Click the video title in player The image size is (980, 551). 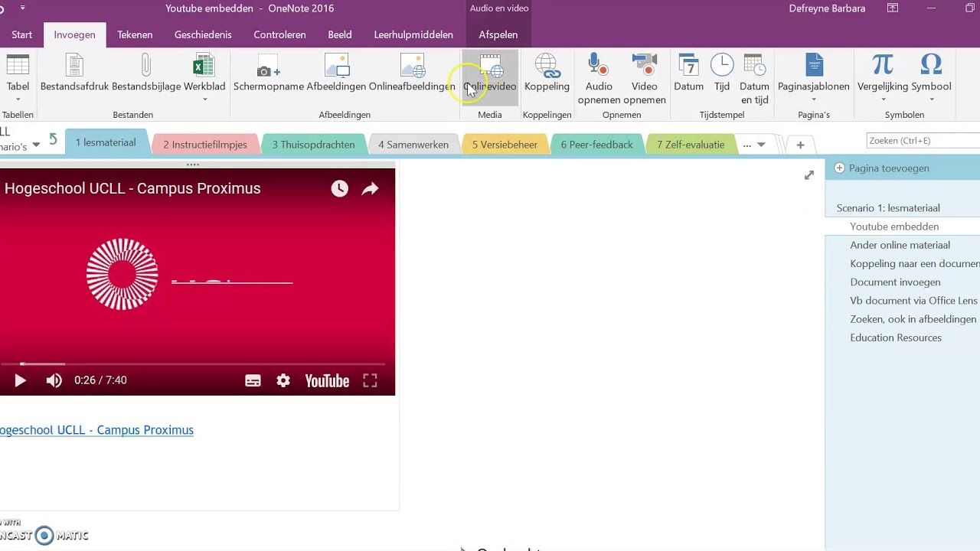(132, 188)
